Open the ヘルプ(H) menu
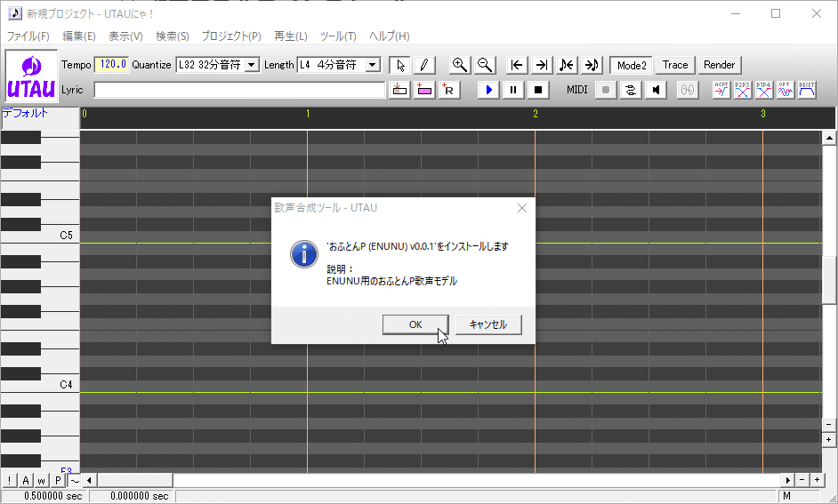 coord(389,36)
